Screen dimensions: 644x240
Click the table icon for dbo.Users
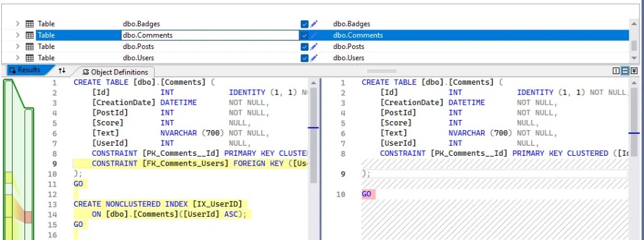pyautogui.click(x=30, y=58)
